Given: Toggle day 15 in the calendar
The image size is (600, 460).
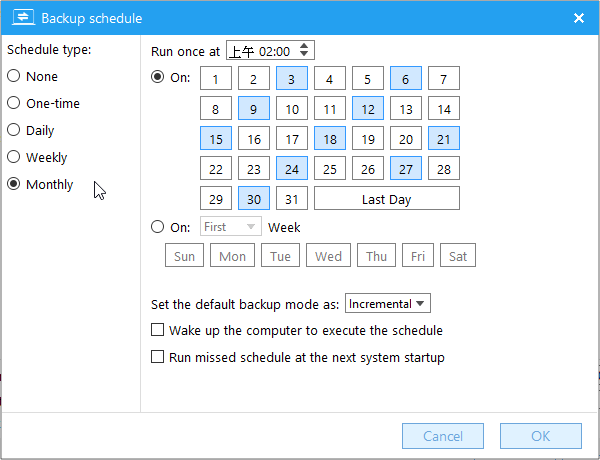Looking at the screenshot, I should tap(216, 139).
